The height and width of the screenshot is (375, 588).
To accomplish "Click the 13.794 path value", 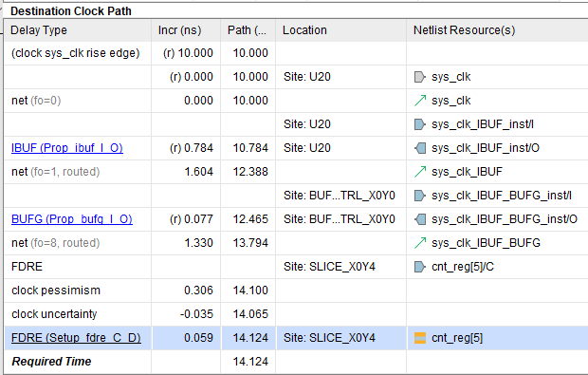I will click(x=250, y=243).
